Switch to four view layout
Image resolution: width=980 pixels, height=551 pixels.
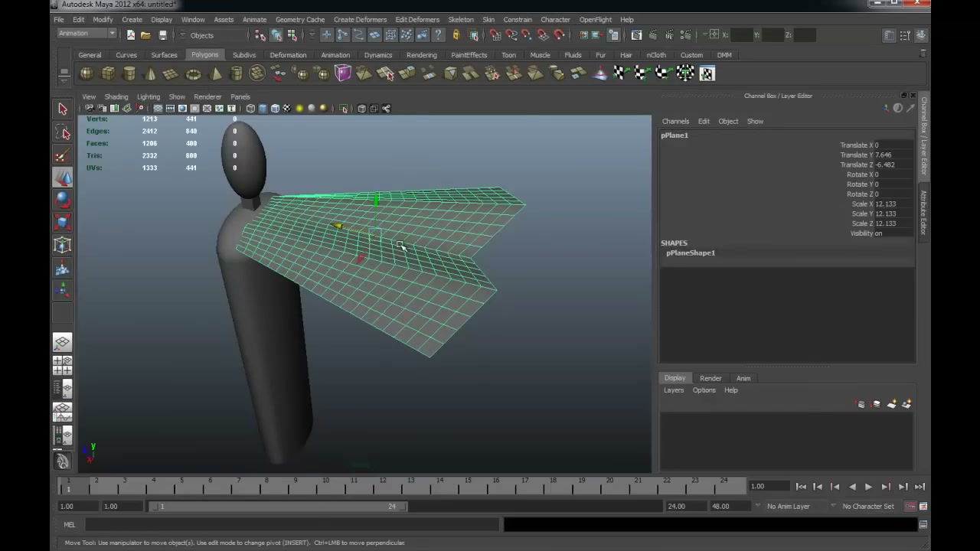[63, 365]
